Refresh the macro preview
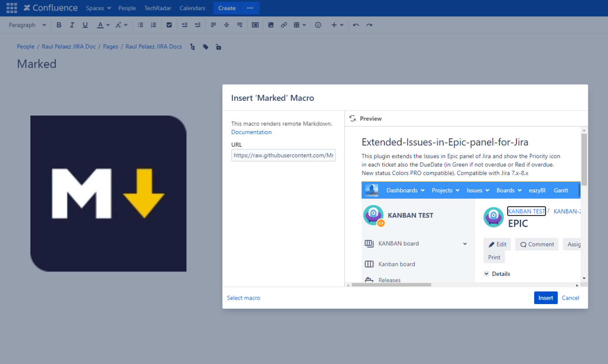 pos(353,119)
